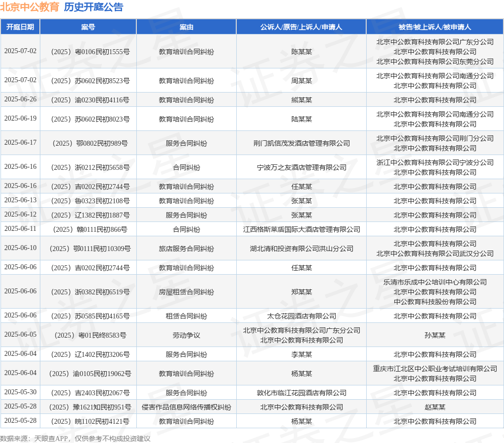Click the 北京中公教育 title text
504x443 pixels.
pos(30,7)
